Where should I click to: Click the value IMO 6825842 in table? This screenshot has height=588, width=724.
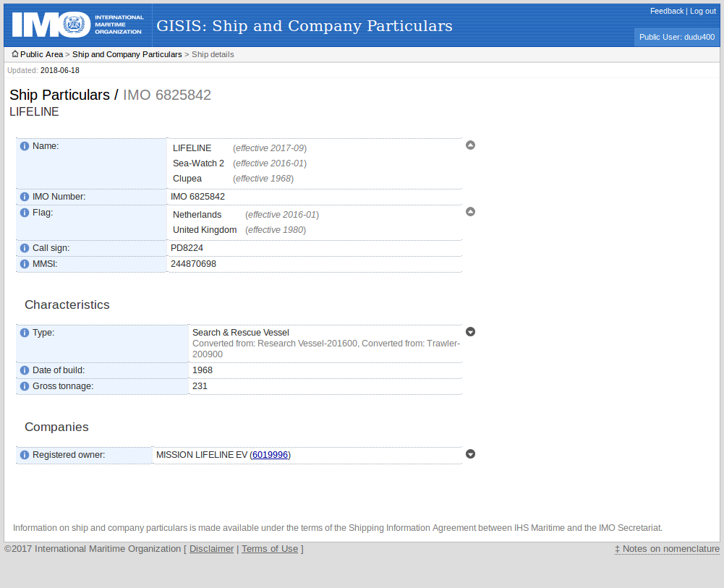(197, 197)
